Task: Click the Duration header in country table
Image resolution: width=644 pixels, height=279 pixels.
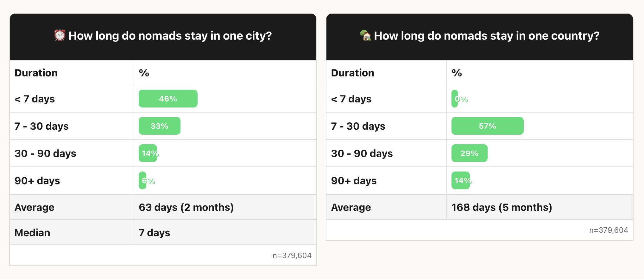Action: (x=353, y=73)
